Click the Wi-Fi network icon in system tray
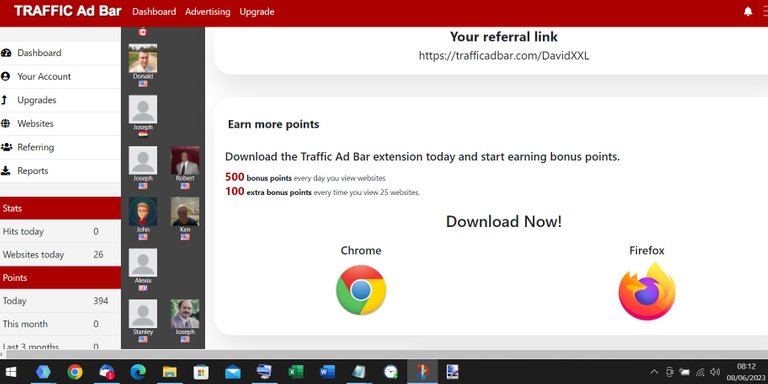Viewport: 768px width, 384px height. tap(700, 372)
